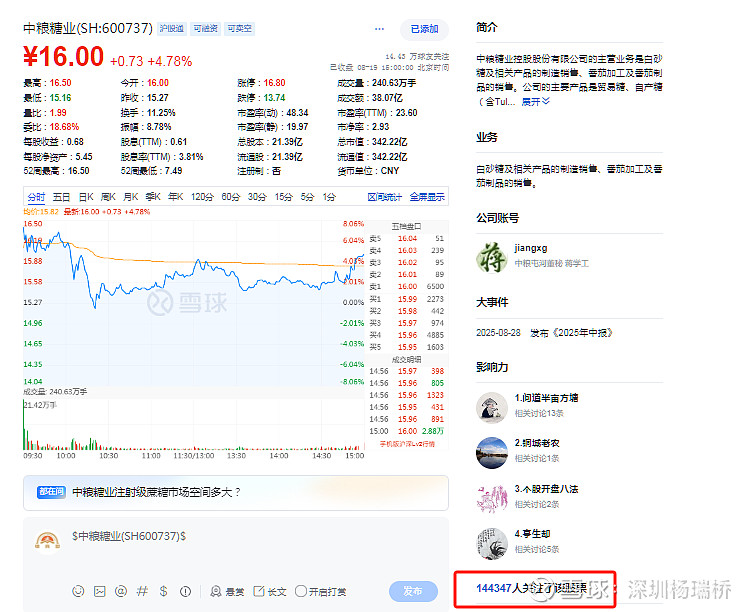Open influencer 问道半亩方塘 profile
This screenshot has width=753, height=612.
click(x=546, y=398)
